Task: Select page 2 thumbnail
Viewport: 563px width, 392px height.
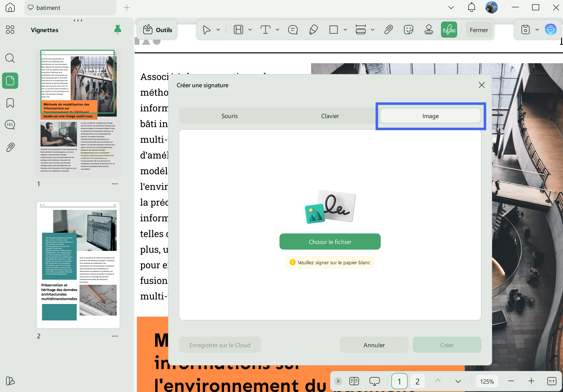Action: (x=78, y=265)
